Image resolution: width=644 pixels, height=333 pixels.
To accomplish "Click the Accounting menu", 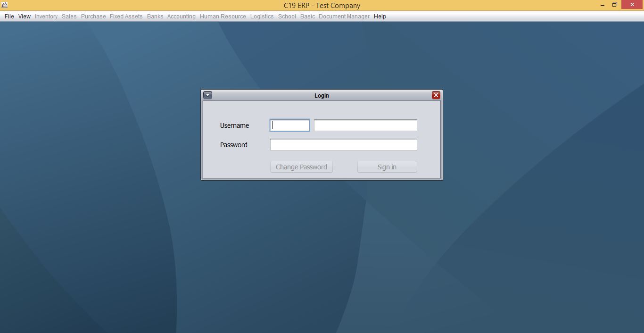I will tap(181, 17).
